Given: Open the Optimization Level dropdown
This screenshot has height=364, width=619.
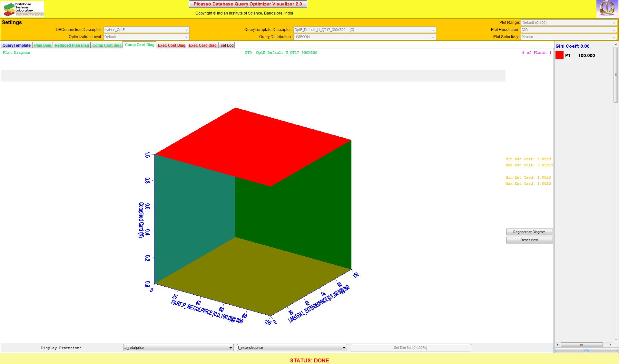Looking at the screenshot, I should 146,37.
